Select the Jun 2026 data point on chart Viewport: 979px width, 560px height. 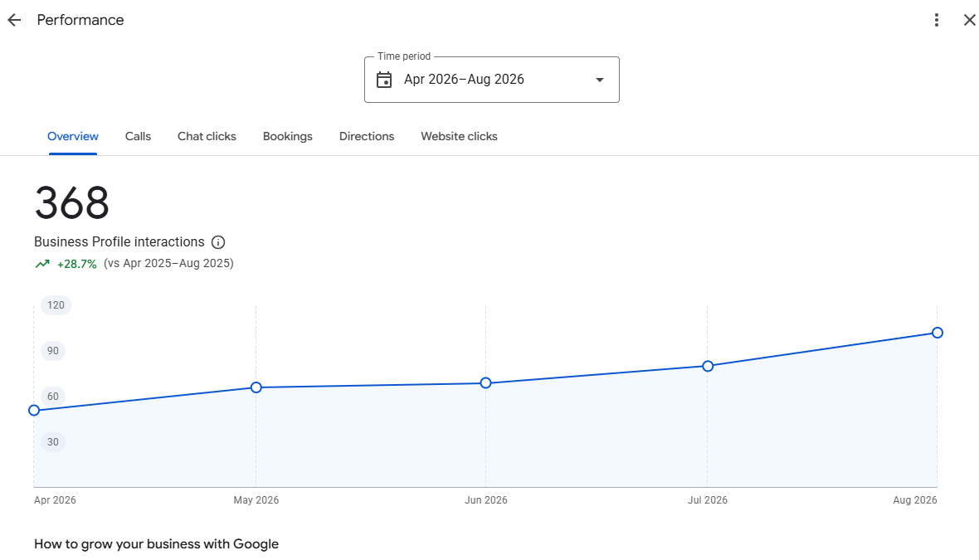[x=485, y=382]
